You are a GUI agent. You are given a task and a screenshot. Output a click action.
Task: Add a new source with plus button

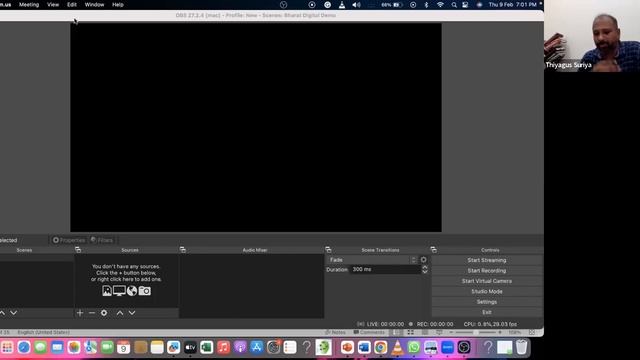coord(80,313)
